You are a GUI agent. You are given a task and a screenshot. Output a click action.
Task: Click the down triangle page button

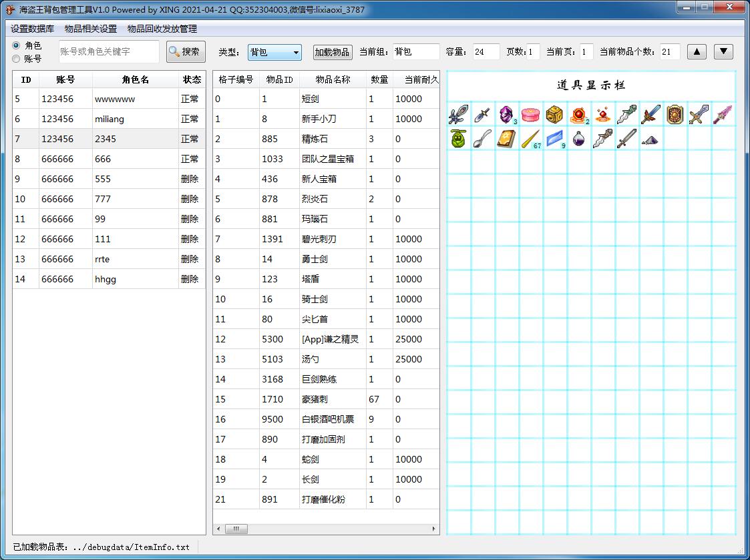724,51
